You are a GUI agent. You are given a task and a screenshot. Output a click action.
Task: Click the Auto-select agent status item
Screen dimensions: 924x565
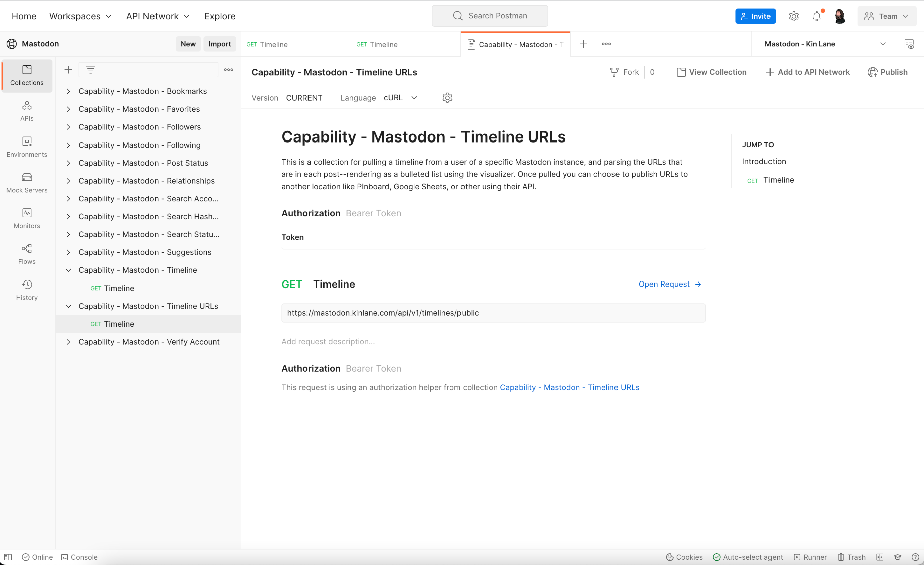tap(748, 557)
